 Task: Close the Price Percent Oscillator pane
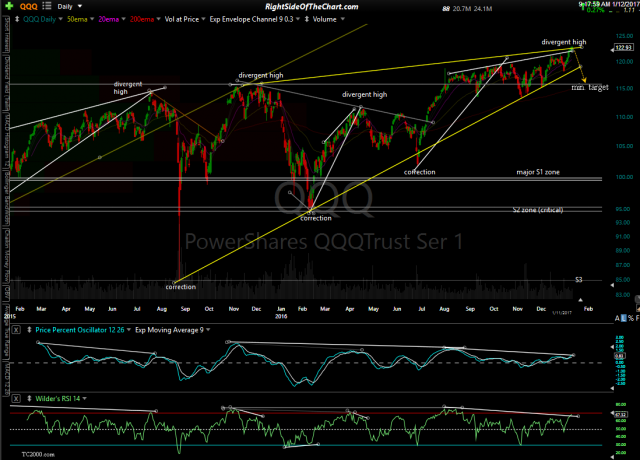click(x=16, y=330)
